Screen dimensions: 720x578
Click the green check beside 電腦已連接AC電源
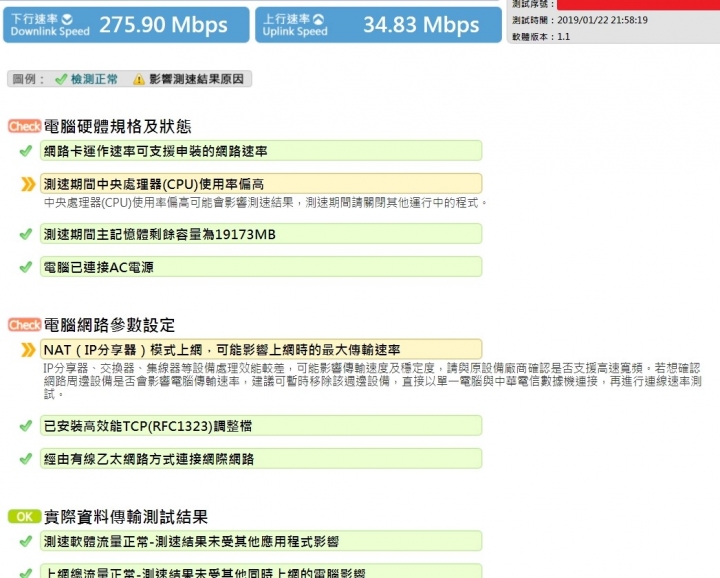pos(26,267)
